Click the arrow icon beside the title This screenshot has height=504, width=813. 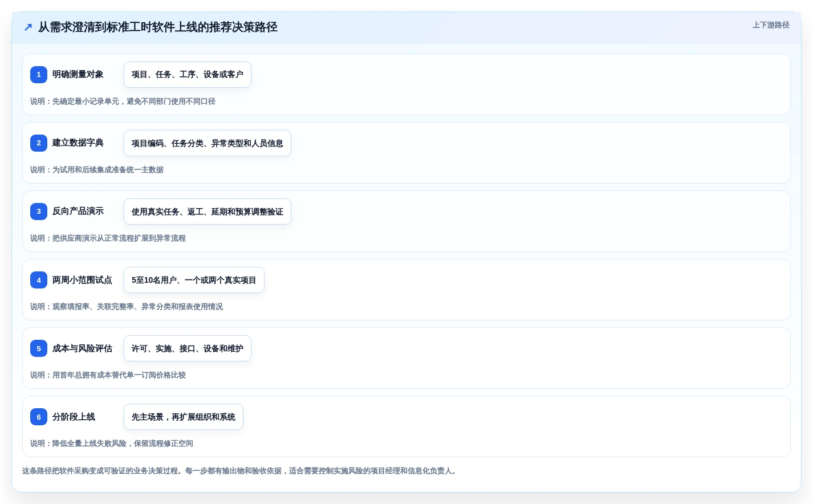click(x=28, y=27)
